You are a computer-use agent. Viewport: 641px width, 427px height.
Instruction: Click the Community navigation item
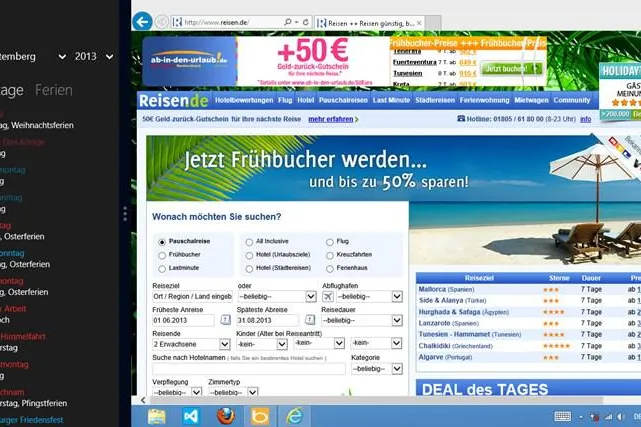tap(572, 100)
